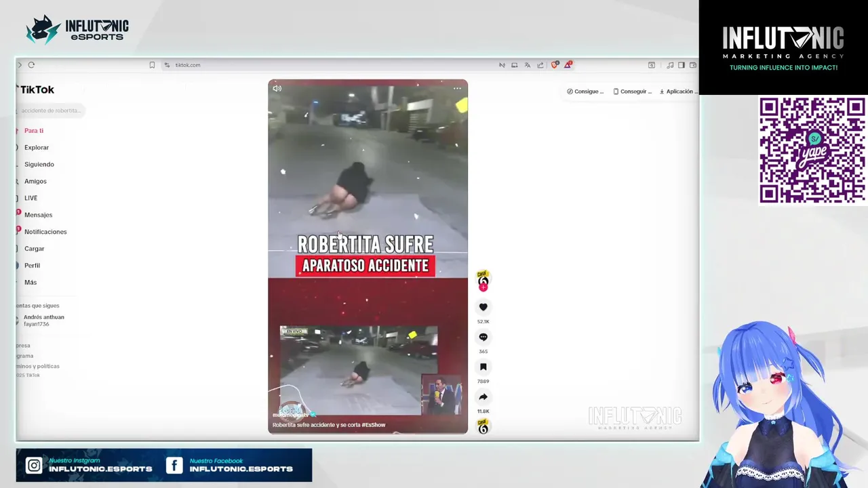The image size is (868, 488).
Task: Toggle the browser sidebar panel icon
Action: pos(682,65)
